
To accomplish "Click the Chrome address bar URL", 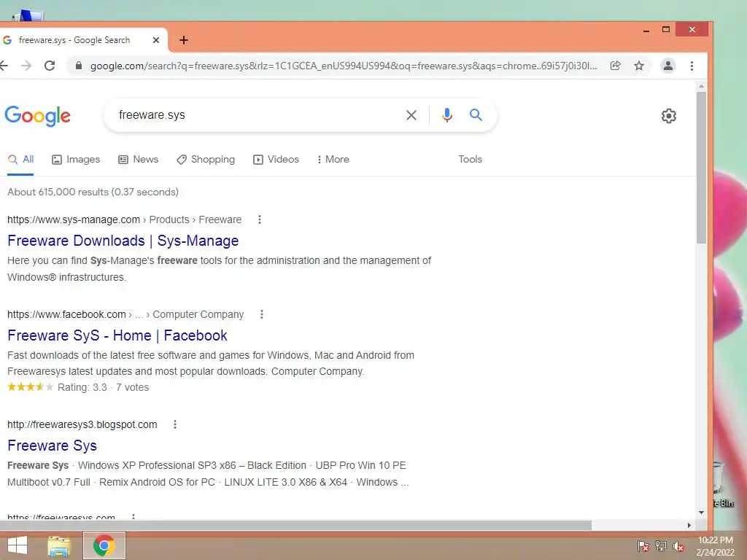I will (343, 66).
